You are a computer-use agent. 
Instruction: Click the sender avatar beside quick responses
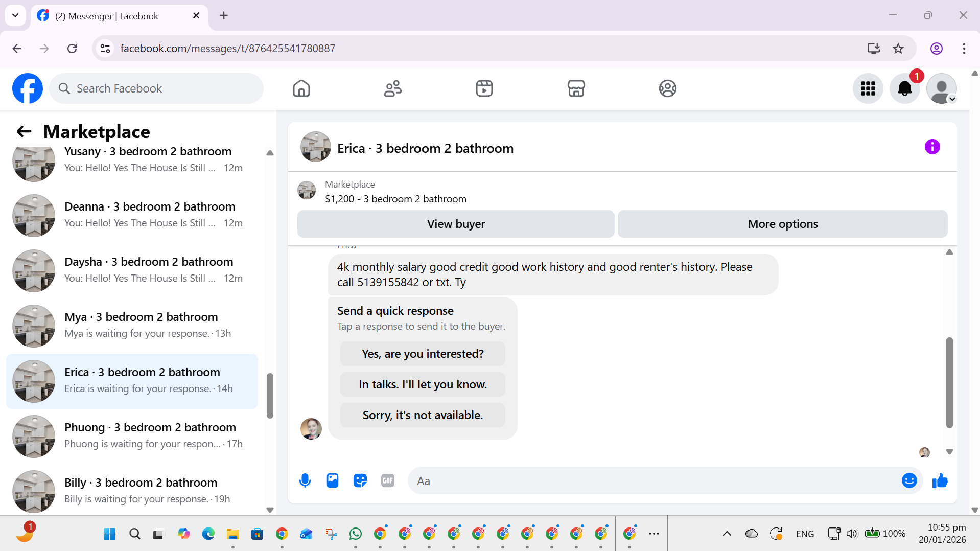[311, 428]
